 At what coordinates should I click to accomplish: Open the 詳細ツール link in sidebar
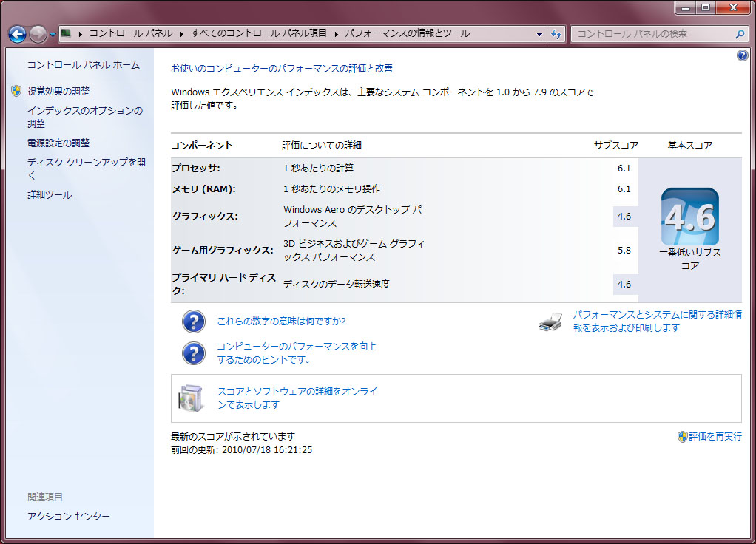[x=50, y=194]
